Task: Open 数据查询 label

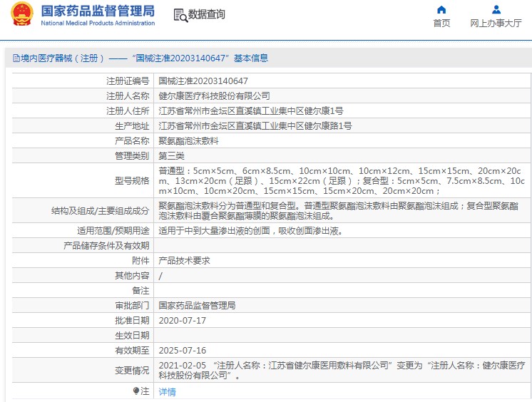Action: (x=206, y=14)
